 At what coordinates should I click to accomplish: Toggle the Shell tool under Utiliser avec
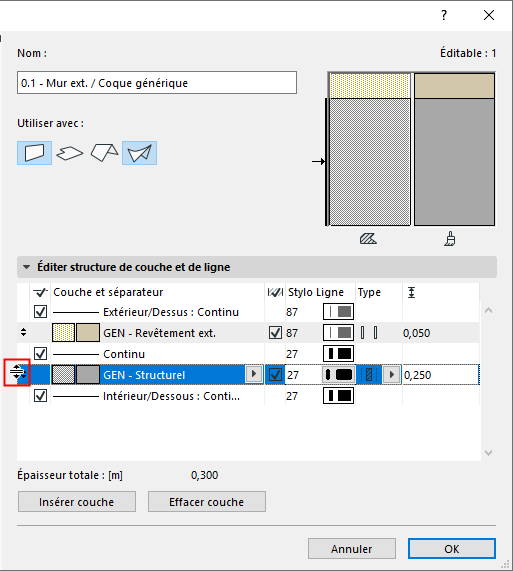click(139, 153)
